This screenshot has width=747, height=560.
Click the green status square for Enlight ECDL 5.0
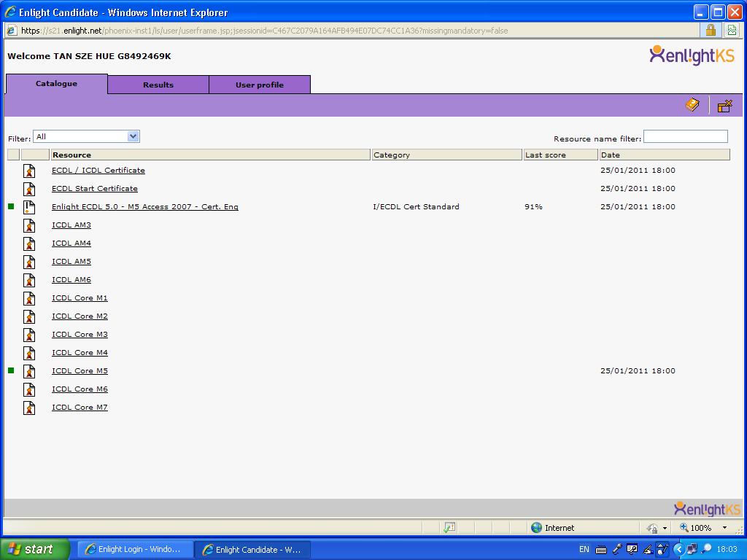click(x=11, y=206)
